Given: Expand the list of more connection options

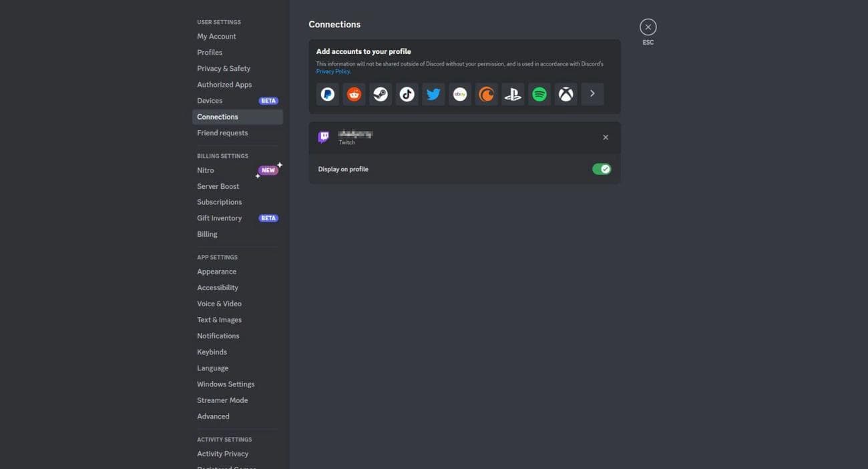Looking at the screenshot, I should pyautogui.click(x=592, y=93).
